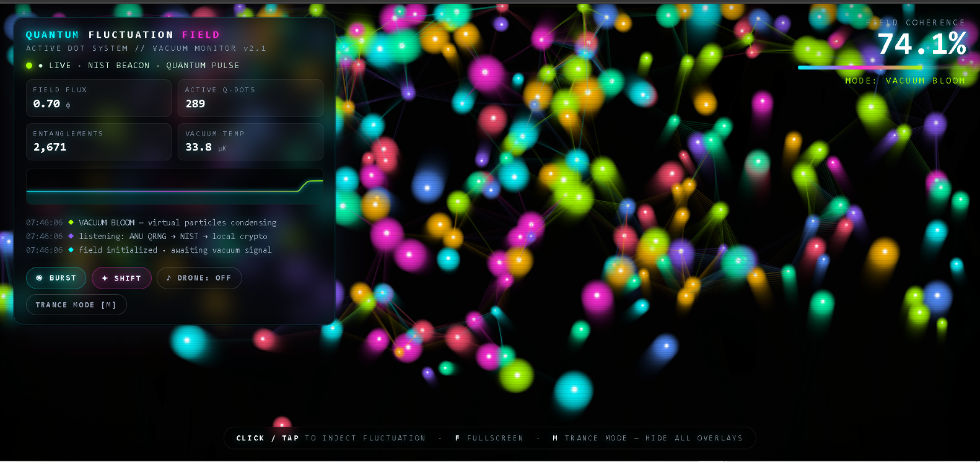Click the field flux sparkline graph
Viewport: 980px width, 462px height.
click(175, 186)
